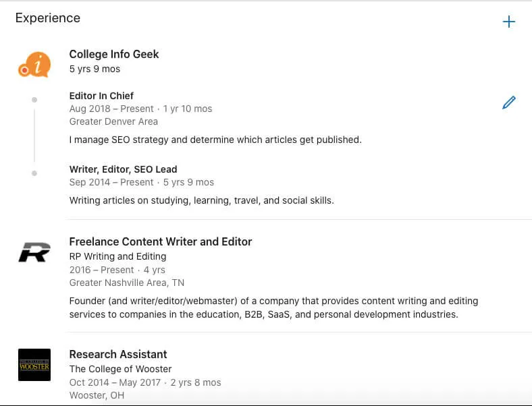The height and width of the screenshot is (406, 532).
Task: Select the Writer, Editor, SEO Lead title
Action: click(x=123, y=169)
